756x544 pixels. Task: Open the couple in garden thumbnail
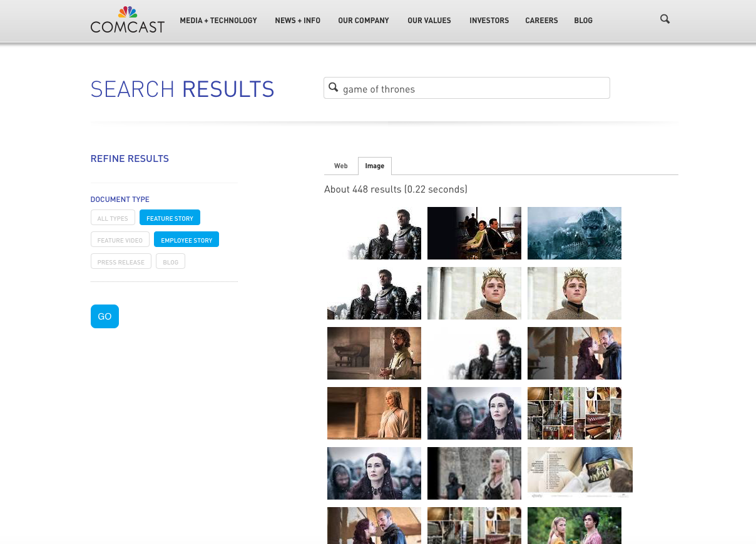(575, 525)
